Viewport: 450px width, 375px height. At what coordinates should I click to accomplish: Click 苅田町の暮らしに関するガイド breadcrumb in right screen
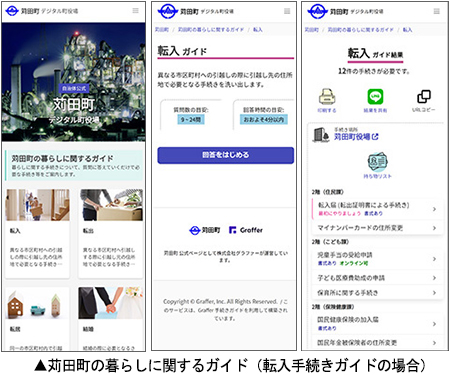click(x=360, y=30)
